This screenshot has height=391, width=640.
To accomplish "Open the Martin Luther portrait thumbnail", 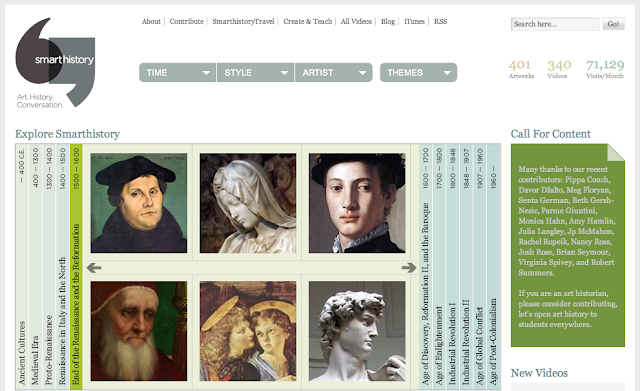I will point(139,203).
